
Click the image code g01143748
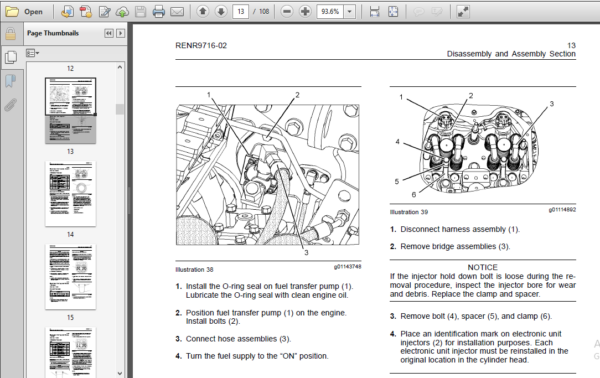pos(347,267)
